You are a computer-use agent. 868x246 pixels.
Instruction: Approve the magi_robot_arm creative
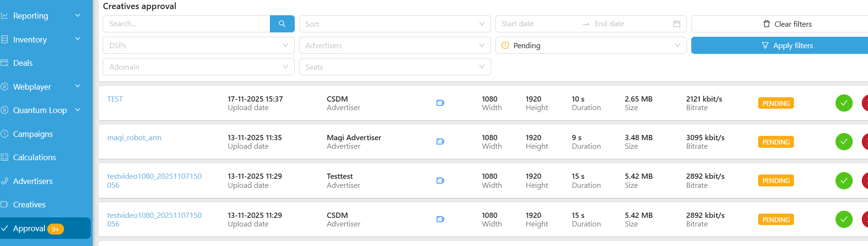844,142
